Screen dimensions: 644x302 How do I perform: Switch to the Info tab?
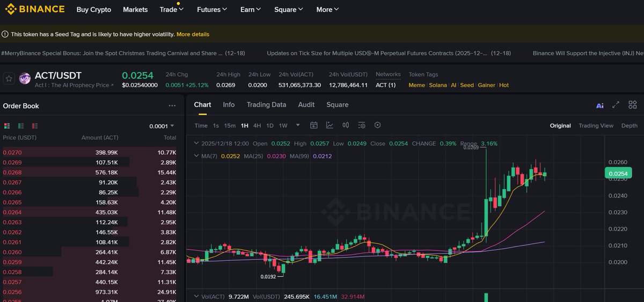point(229,105)
